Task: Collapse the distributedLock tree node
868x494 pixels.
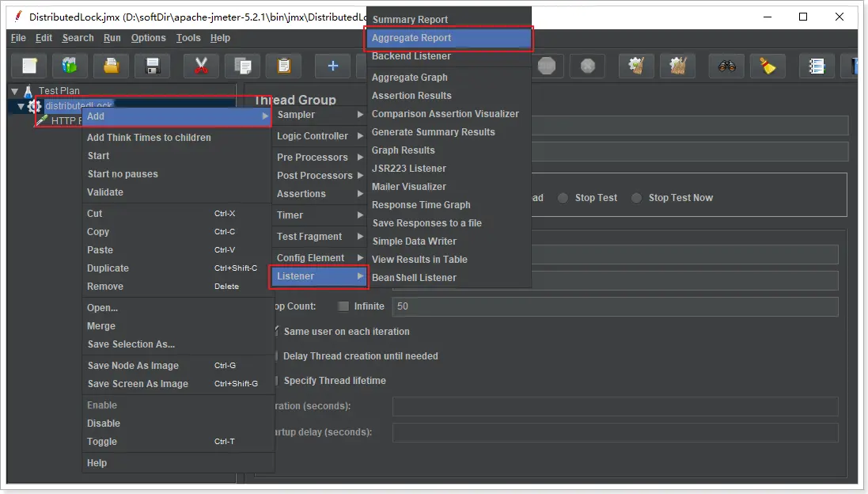Action: (21, 106)
